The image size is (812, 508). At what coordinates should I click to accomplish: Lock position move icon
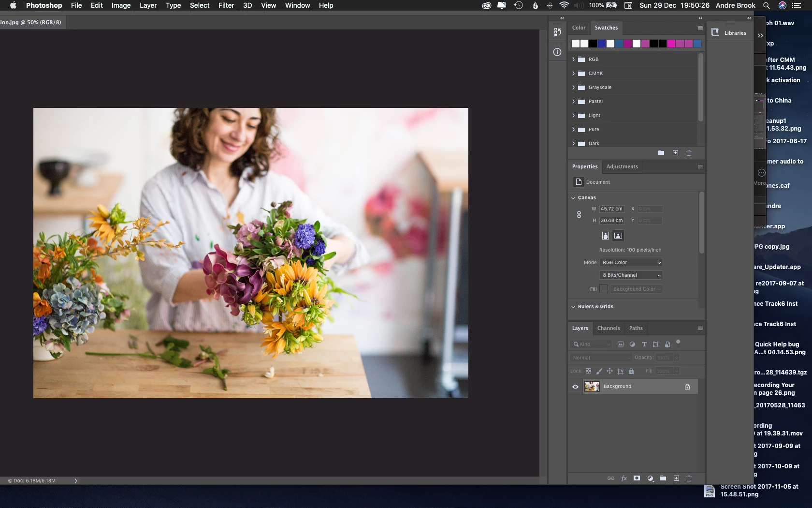[x=609, y=371]
